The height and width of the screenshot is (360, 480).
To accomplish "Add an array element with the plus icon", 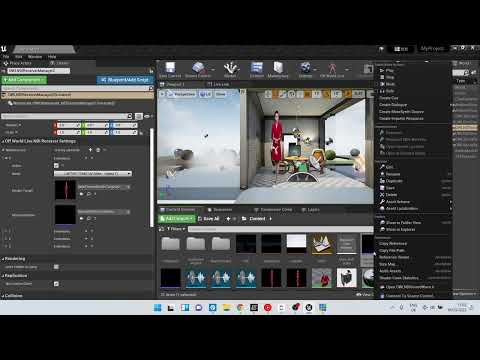I will point(90,150).
